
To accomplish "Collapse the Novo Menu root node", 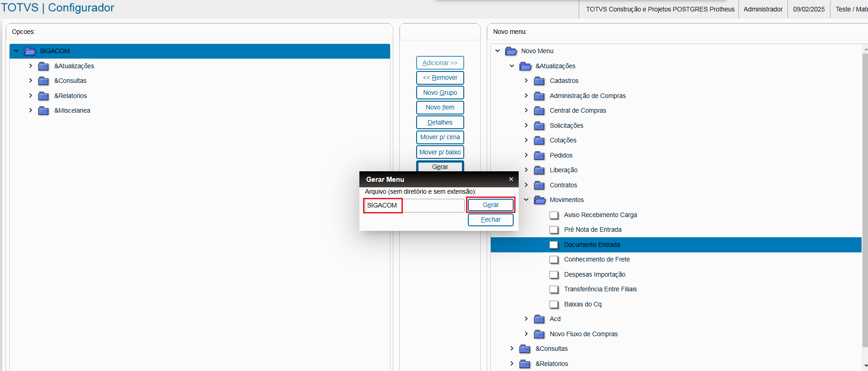I will pyautogui.click(x=498, y=51).
